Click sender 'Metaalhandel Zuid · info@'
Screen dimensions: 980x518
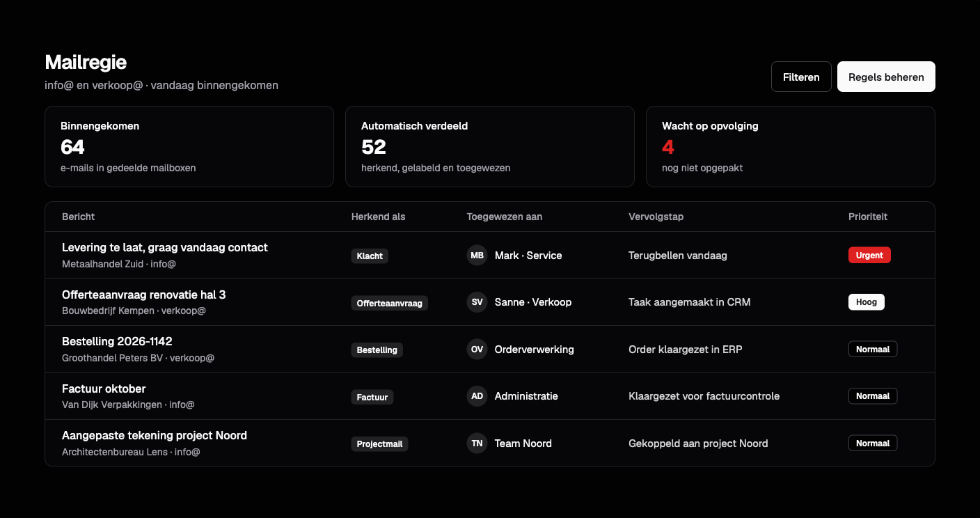coord(119,265)
